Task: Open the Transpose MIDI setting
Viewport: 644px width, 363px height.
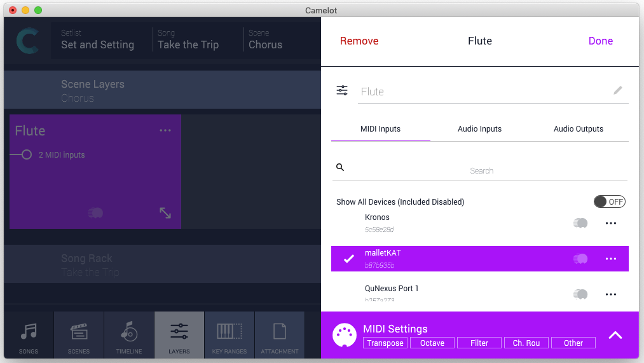Action: coord(385,343)
